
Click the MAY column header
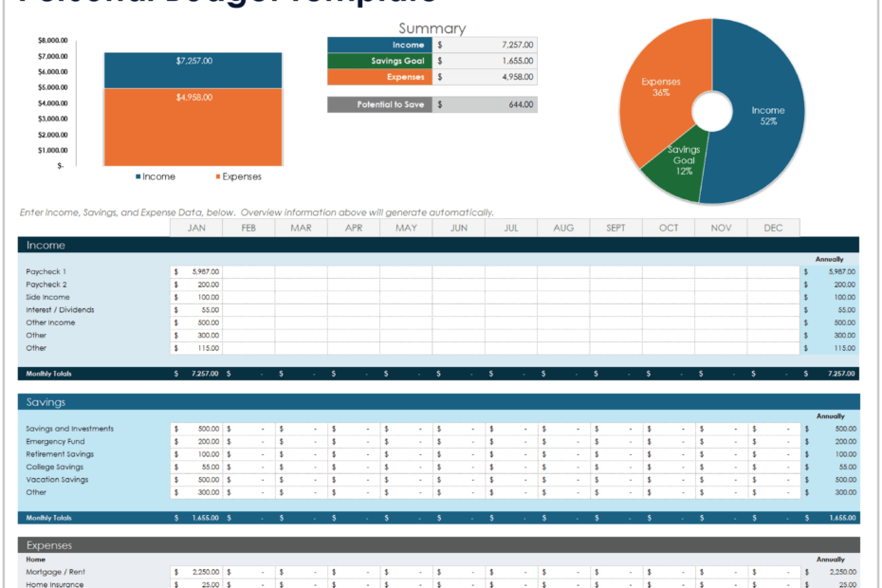(x=406, y=228)
